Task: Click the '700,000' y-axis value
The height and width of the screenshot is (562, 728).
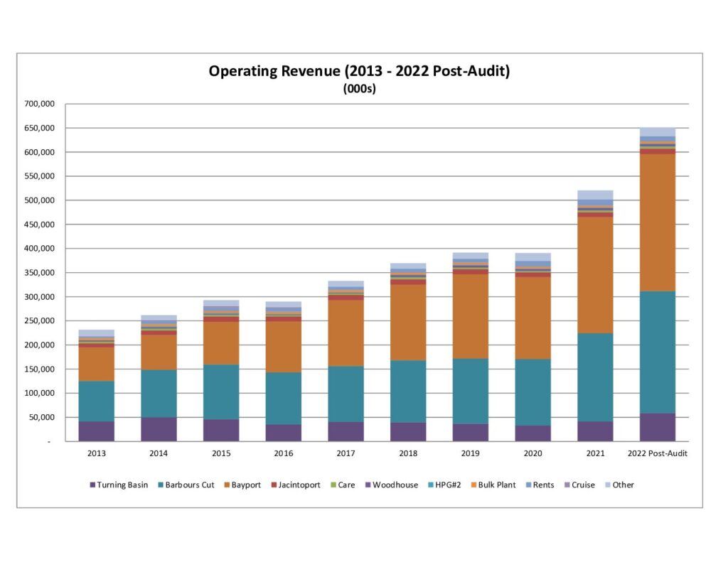Action: point(40,104)
